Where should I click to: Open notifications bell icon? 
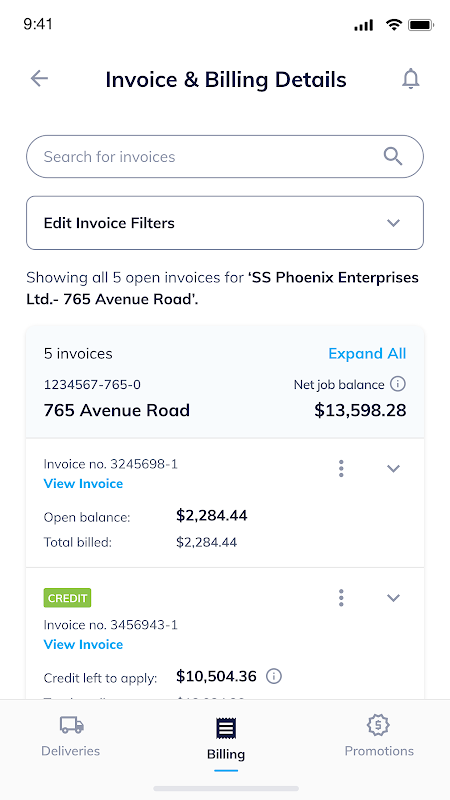point(411,79)
